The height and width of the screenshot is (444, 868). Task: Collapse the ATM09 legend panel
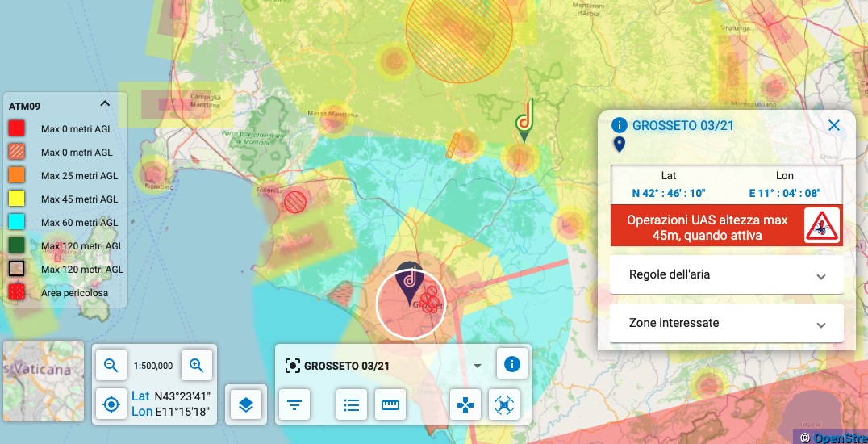click(x=104, y=104)
